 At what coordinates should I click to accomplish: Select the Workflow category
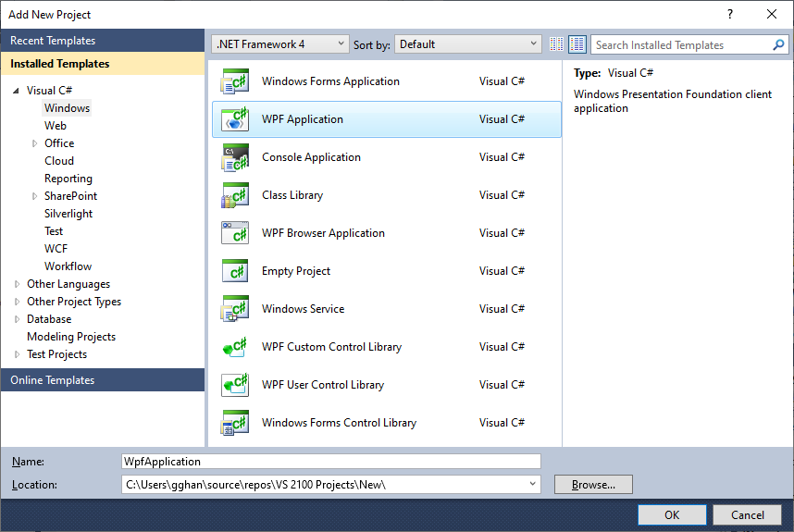pos(68,266)
